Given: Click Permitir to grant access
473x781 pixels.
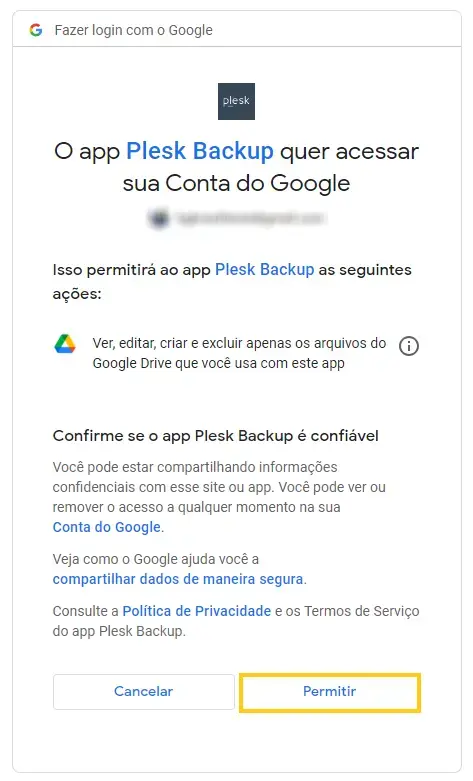Looking at the screenshot, I should 330,692.
